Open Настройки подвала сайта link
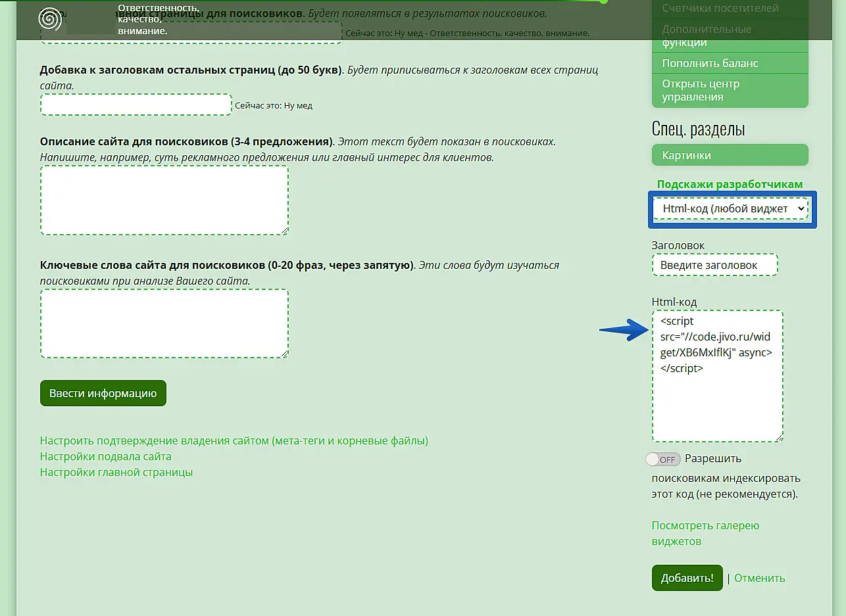 pyautogui.click(x=106, y=456)
